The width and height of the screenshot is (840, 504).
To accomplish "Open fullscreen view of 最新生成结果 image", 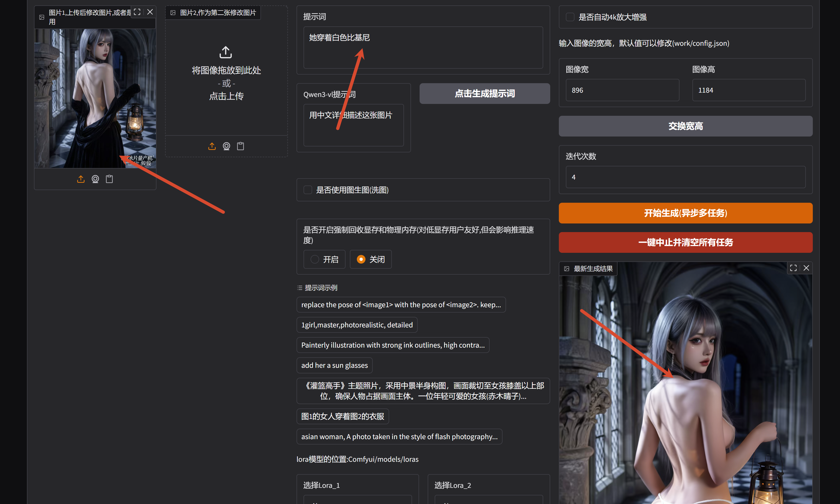I will pyautogui.click(x=793, y=268).
